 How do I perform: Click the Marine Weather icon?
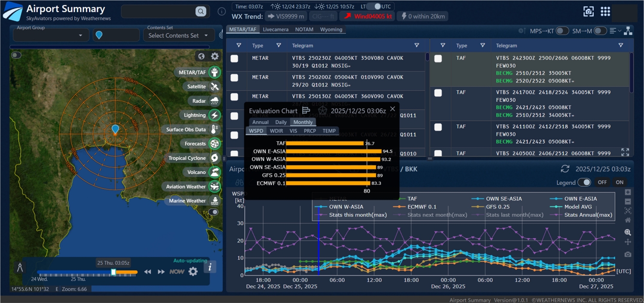coord(215,201)
